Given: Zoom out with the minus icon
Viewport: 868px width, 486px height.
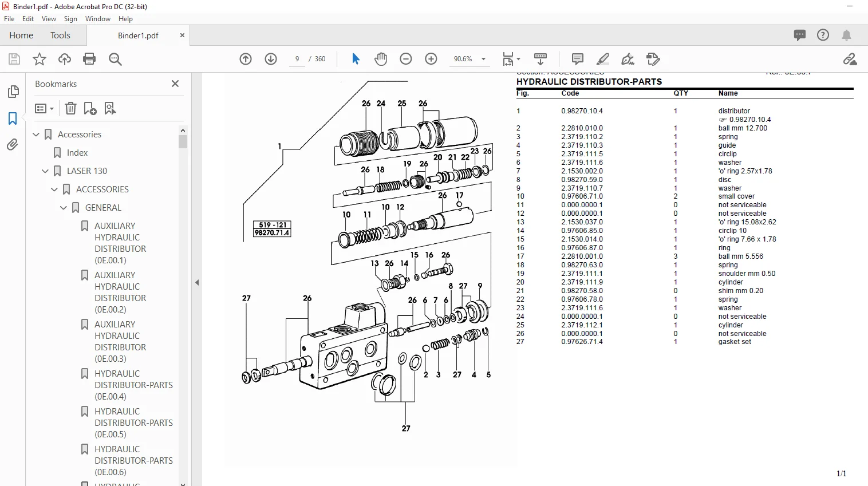Looking at the screenshot, I should click(406, 59).
